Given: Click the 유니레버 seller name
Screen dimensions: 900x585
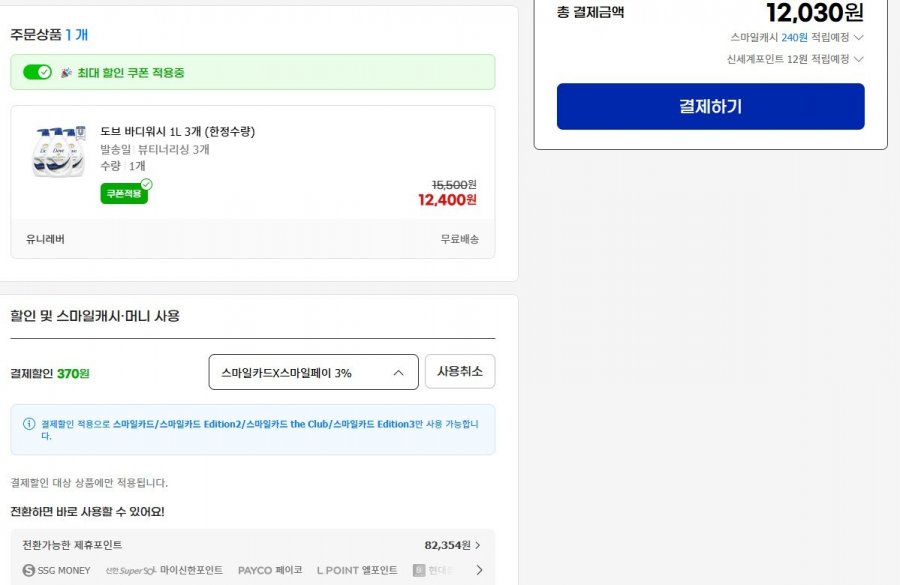Looking at the screenshot, I should coord(45,239).
